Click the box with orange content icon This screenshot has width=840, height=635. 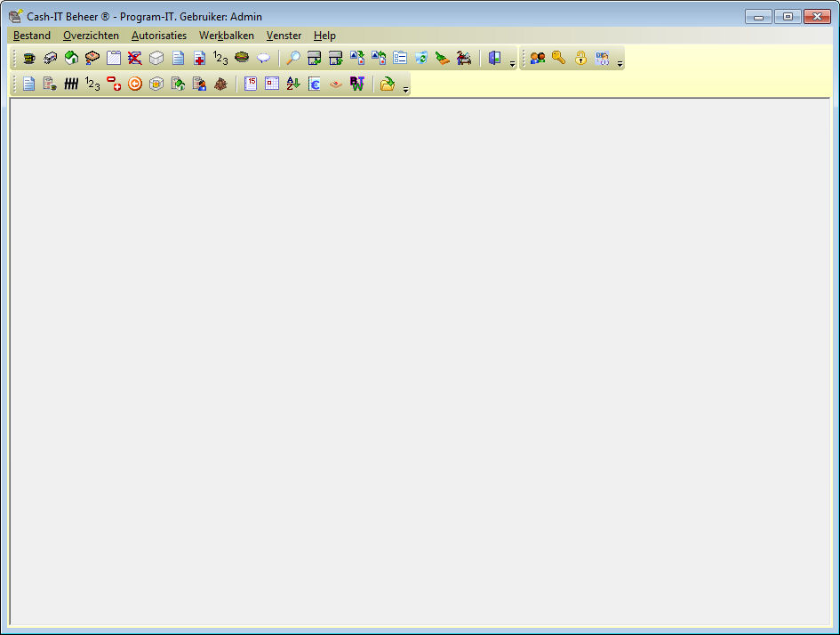click(156, 84)
